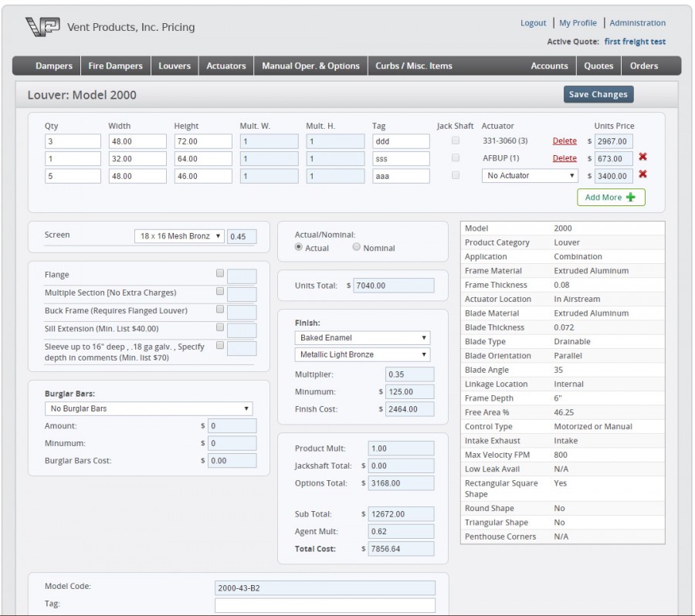Viewport: 695px width, 616px height.
Task: Tick the Sill Extension checkbox
Action: coord(220,327)
